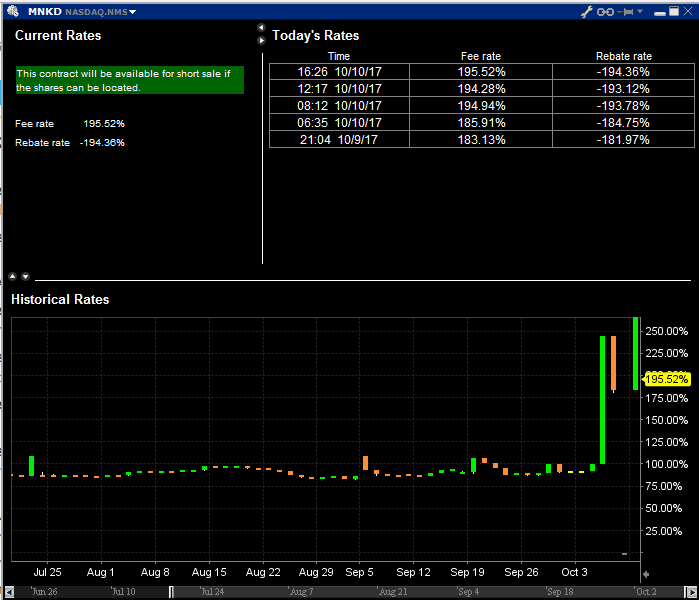Select the '16:26 10/10/17' time cell
The width and height of the screenshot is (699, 600).
tap(339, 72)
